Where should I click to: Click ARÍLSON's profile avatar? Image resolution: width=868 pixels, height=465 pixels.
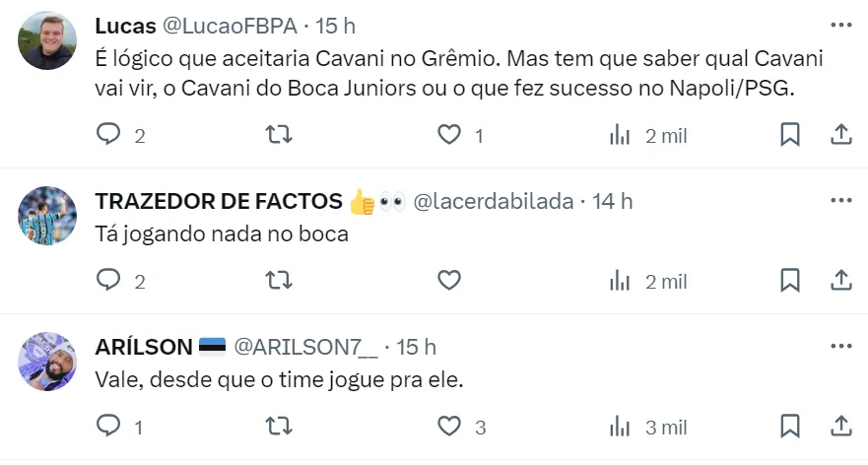47,362
